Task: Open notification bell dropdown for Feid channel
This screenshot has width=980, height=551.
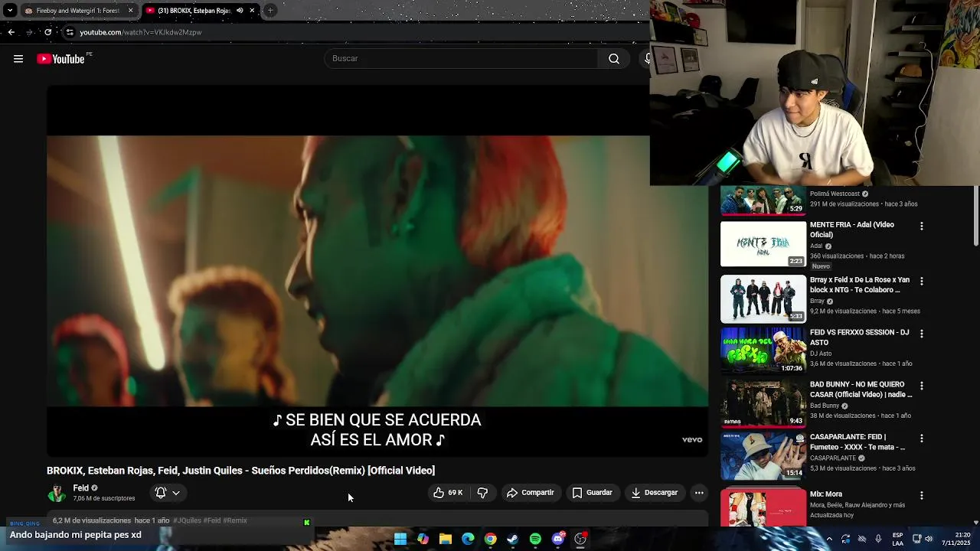Action: 168,493
